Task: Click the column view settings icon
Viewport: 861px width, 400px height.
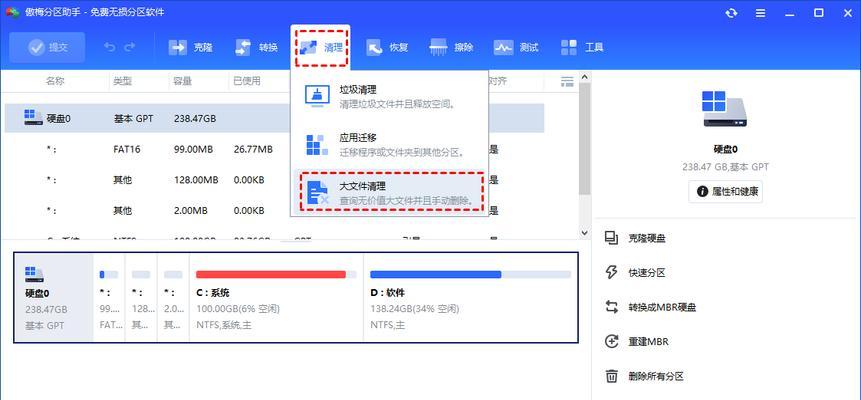Action: 567,82
